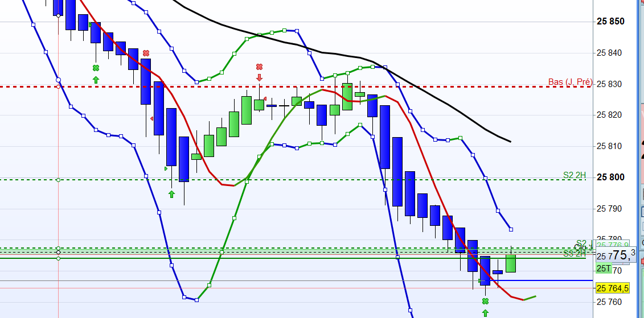Screen dimensions: 644x318
Task: Select the 'Bas (J. Pré)' line label
Action: pos(570,82)
